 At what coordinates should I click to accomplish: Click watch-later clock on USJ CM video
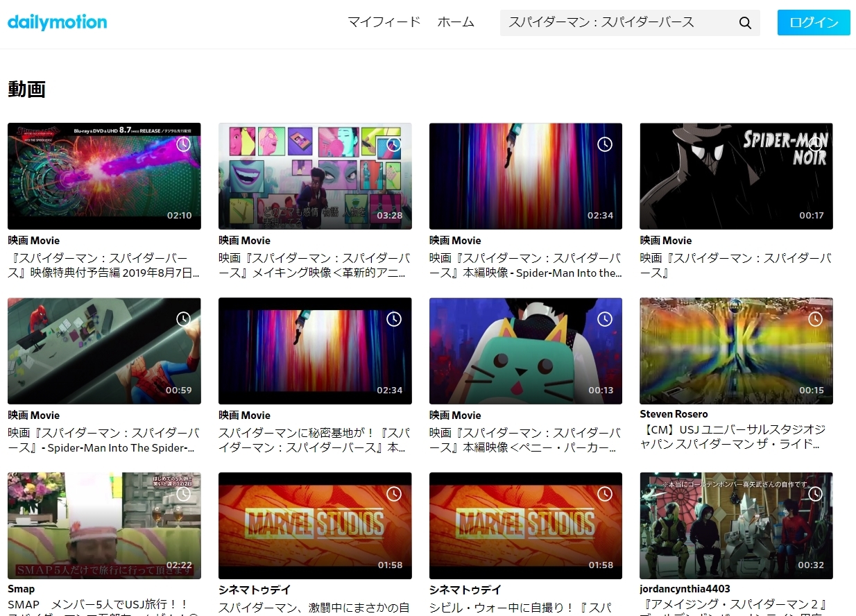click(815, 319)
